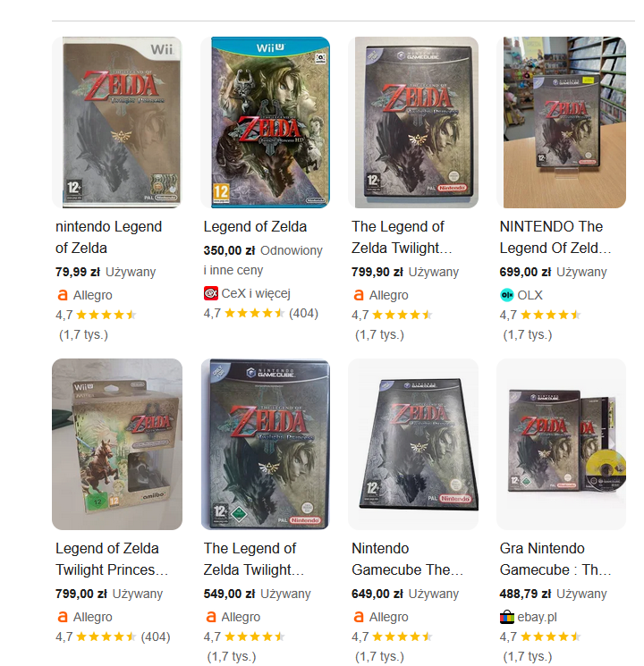Open the OLX store shelf product photo
644x666 pixels.
[561, 122]
